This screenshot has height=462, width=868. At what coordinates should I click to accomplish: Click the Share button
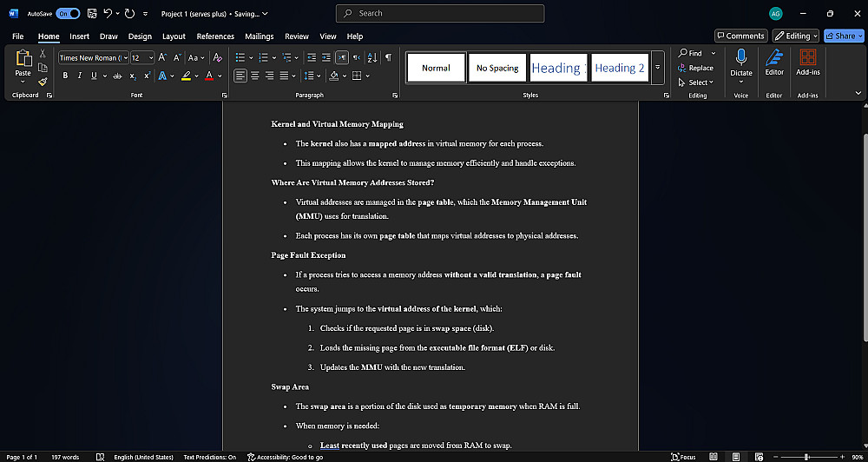[843, 36]
